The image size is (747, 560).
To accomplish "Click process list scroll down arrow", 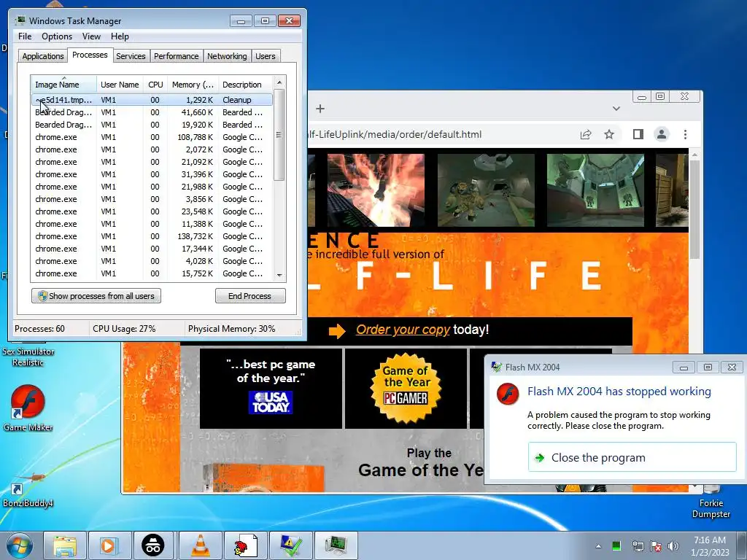I will [x=279, y=275].
